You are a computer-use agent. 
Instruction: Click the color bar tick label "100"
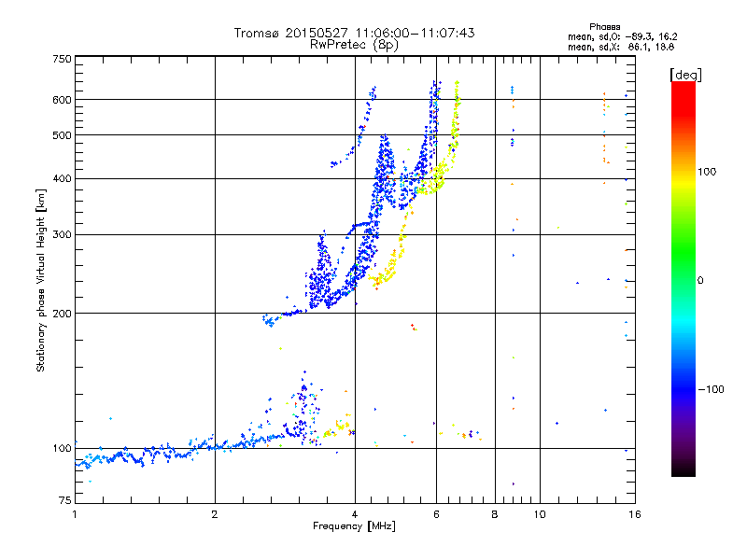[x=707, y=172]
